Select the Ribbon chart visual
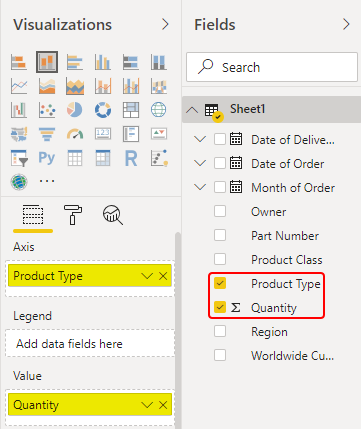 (x=159, y=86)
